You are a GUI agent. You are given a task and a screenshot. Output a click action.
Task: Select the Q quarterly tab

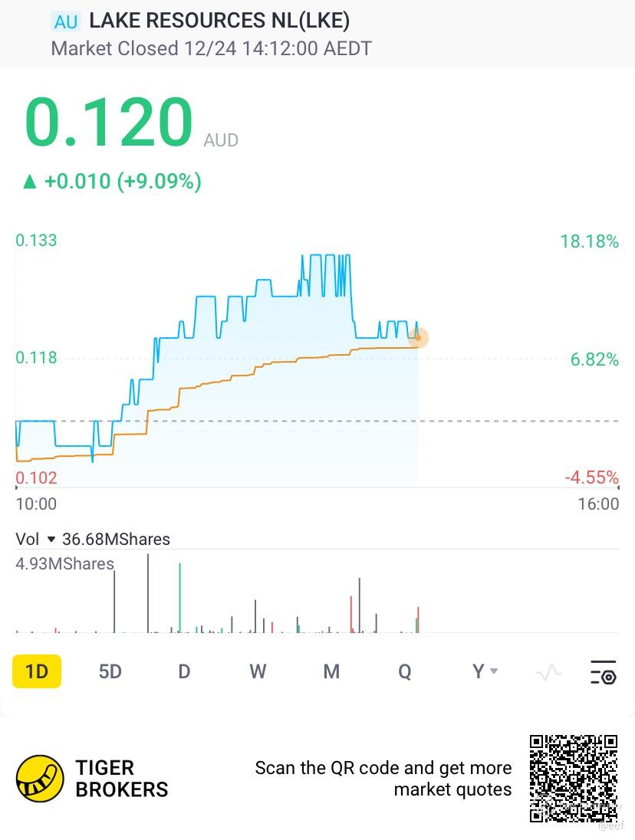[405, 672]
